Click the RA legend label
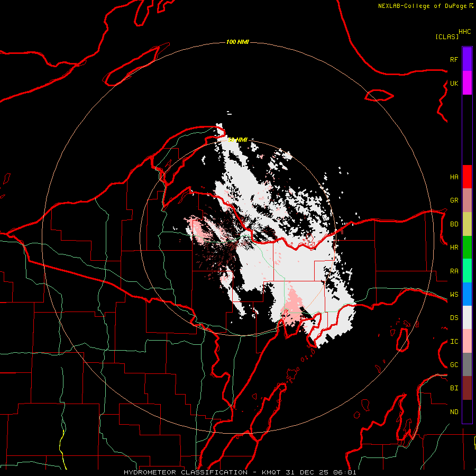Viewport: 476px width, 476px height. coord(454,271)
